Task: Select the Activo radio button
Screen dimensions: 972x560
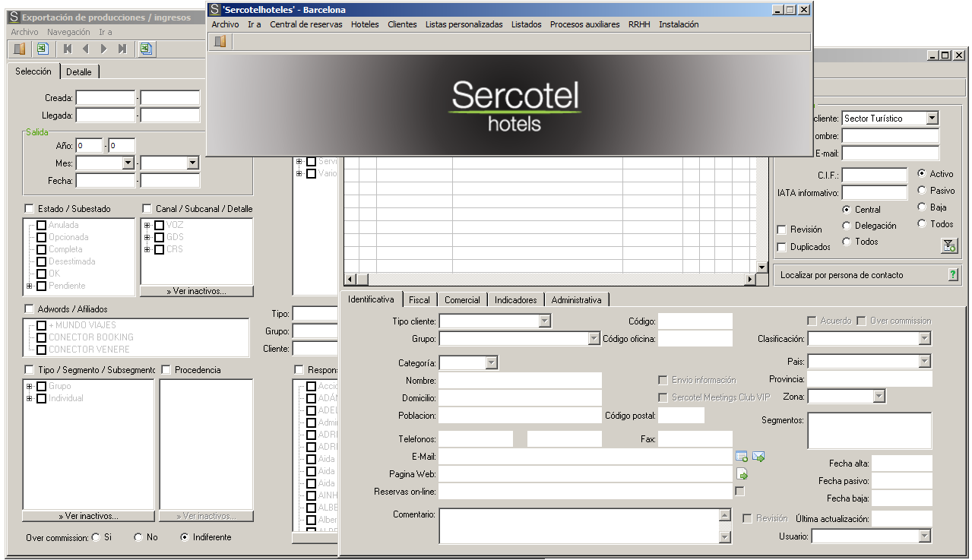Action: tap(922, 174)
